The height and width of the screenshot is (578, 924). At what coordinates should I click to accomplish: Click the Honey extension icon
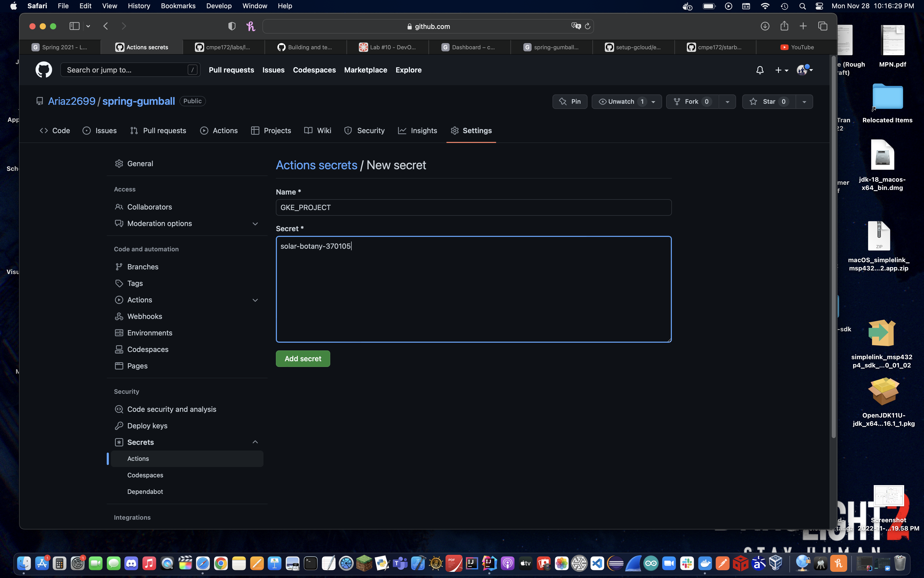(251, 26)
